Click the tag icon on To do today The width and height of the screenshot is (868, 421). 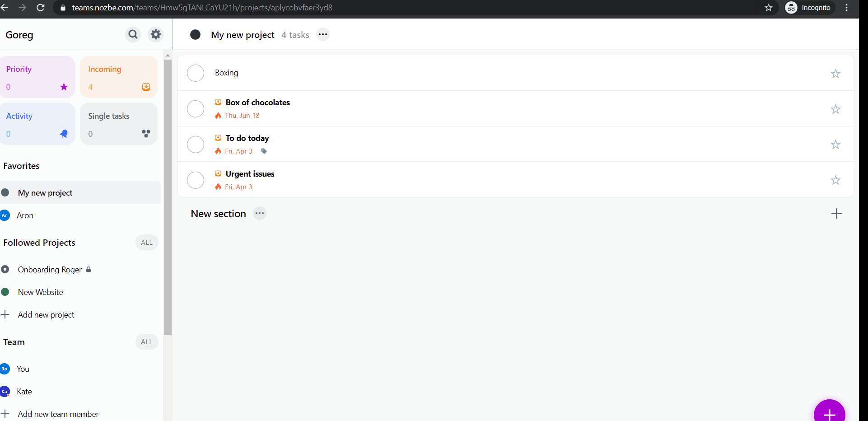(x=264, y=151)
